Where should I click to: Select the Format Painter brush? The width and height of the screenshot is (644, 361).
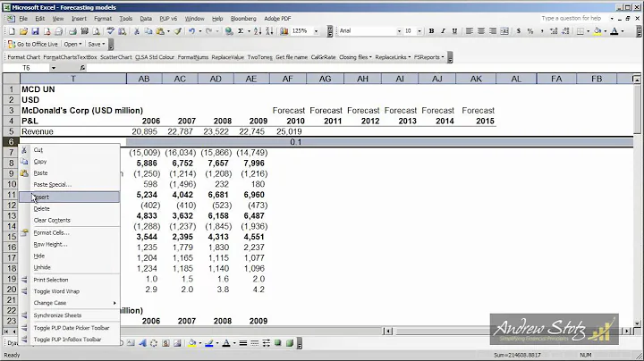178,31
